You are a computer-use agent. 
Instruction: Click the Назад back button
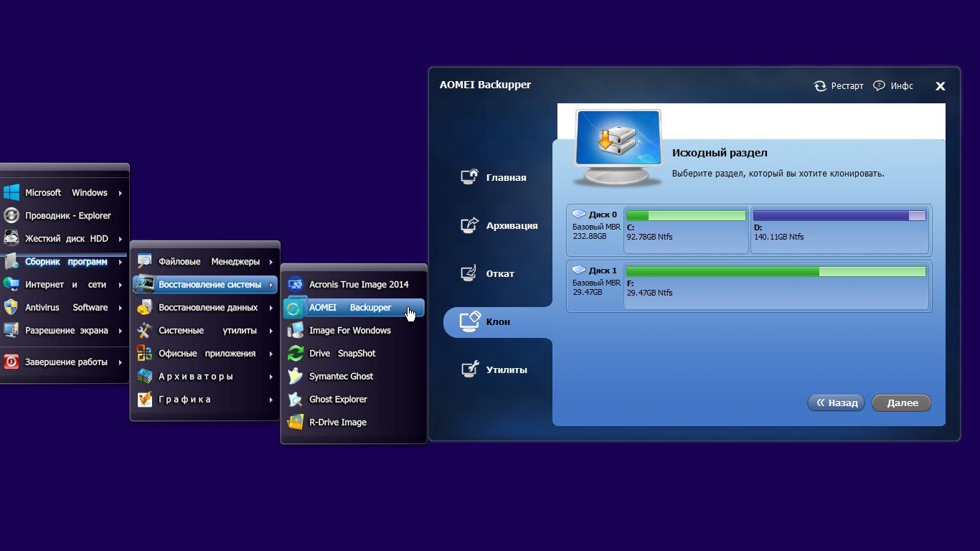[837, 402]
